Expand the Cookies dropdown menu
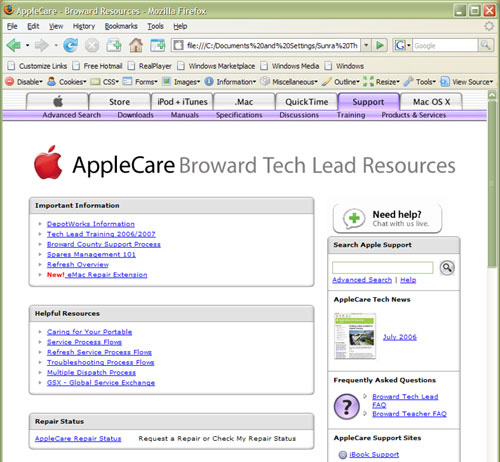The height and width of the screenshot is (462, 500). [x=67, y=82]
